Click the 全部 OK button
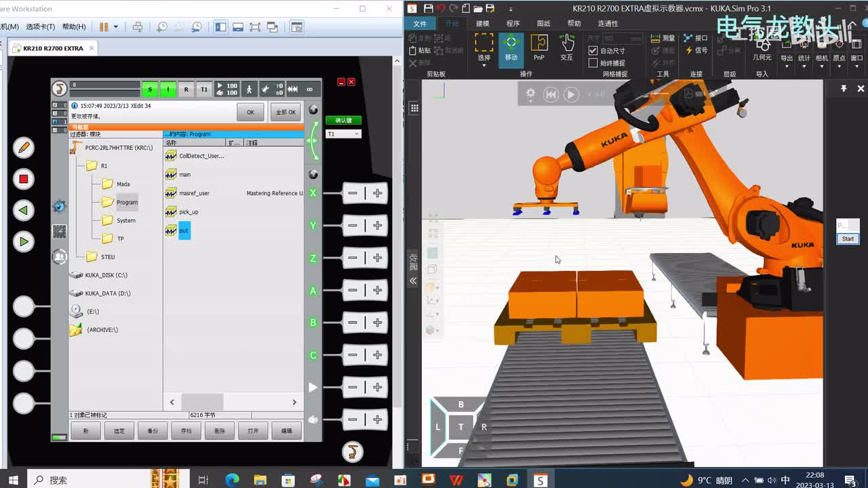 [286, 112]
